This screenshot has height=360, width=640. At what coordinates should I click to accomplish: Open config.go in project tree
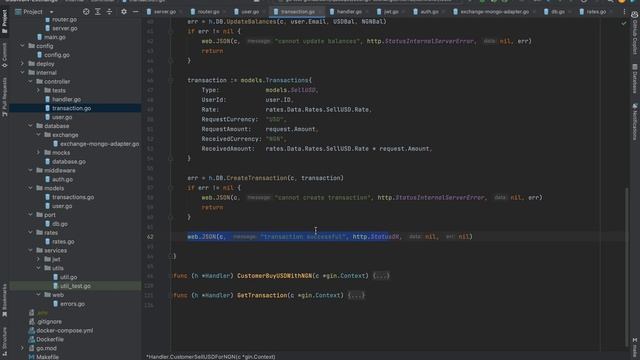(x=57, y=55)
